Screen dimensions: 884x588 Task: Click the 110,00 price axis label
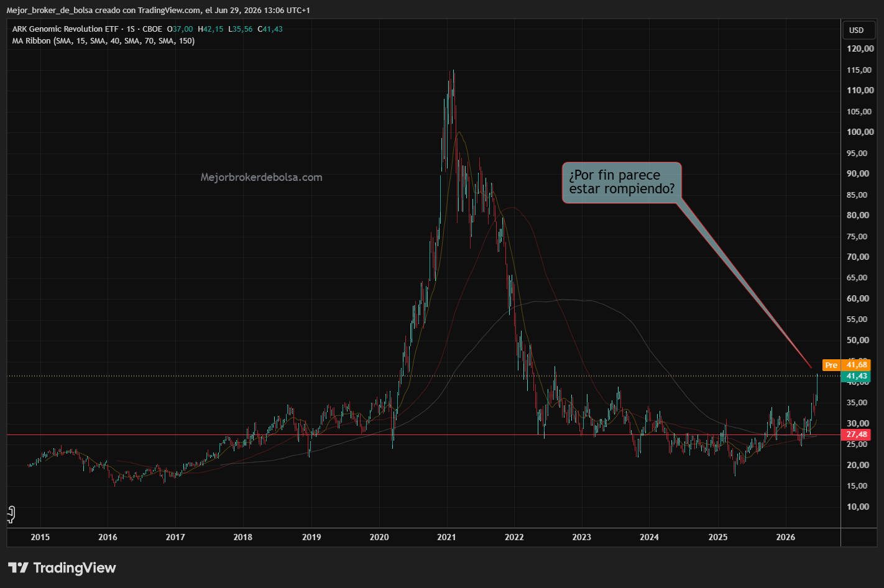pyautogui.click(x=860, y=90)
